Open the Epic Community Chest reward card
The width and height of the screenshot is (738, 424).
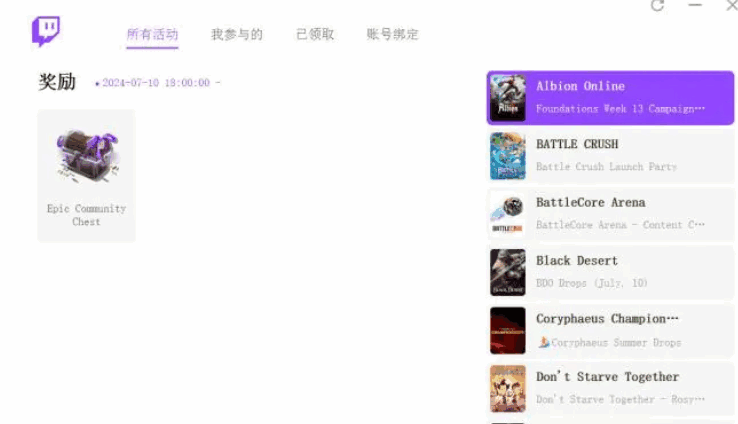point(86,176)
